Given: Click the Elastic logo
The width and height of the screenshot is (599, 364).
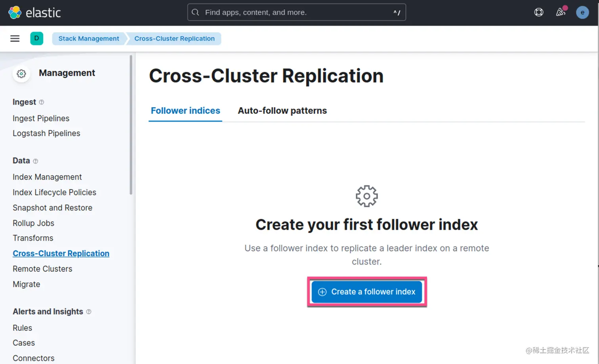Looking at the screenshot, I should 34,13.
